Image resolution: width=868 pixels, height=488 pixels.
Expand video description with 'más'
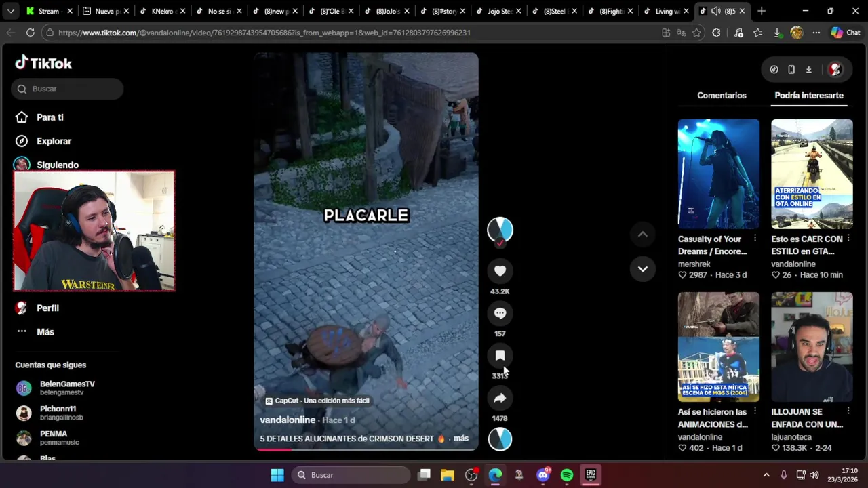(461, 439)
